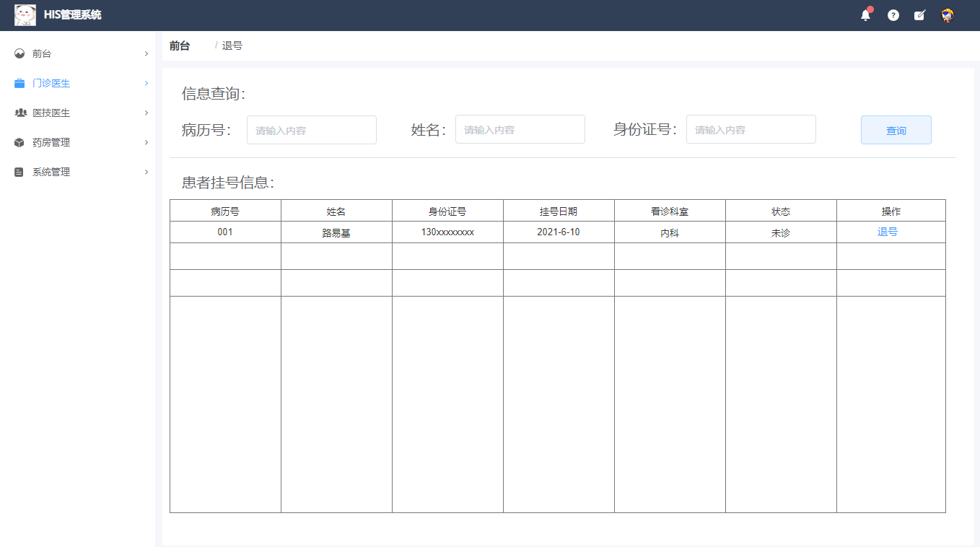
Task: Open the 药房管理 sidebar menu
Action: pyautogui.click(x=77, y=142)
